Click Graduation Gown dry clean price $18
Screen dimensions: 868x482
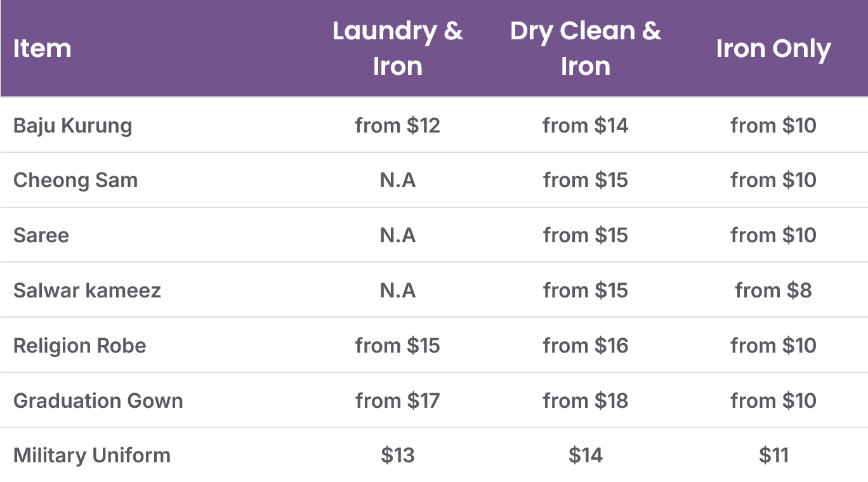(x=586, y=401)
